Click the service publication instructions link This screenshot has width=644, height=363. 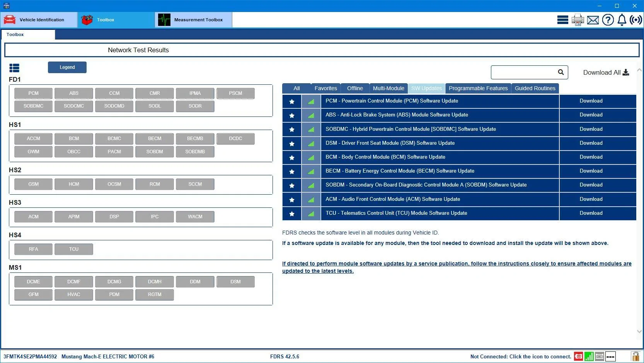click(x=457, y=267)
